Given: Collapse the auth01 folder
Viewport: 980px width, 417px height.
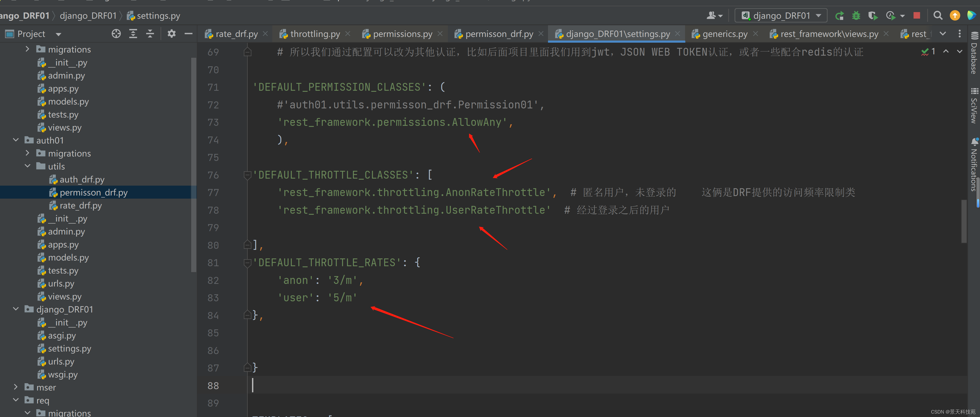Looking at the screenshot, I should 16,140.
